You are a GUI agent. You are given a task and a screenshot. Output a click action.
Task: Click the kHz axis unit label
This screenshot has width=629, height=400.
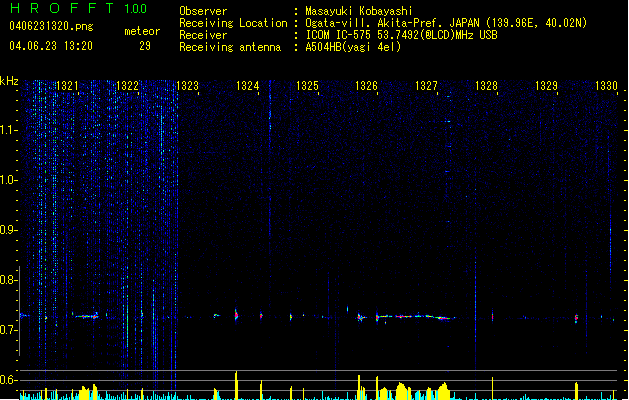tap(9, 81)
